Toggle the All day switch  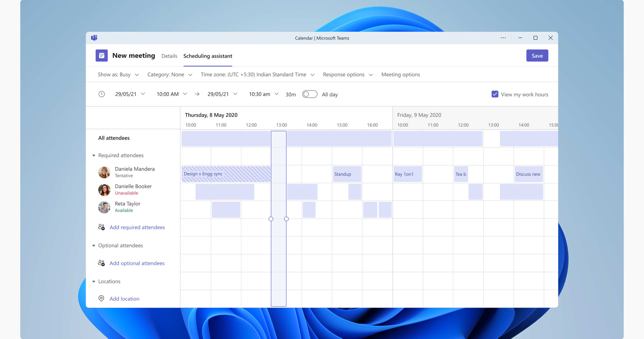pyautogui.click(x=309, y=94)
